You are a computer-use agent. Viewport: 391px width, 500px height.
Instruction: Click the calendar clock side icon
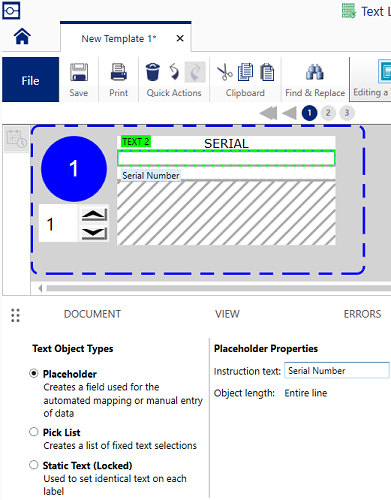click(x=16, y=139)
